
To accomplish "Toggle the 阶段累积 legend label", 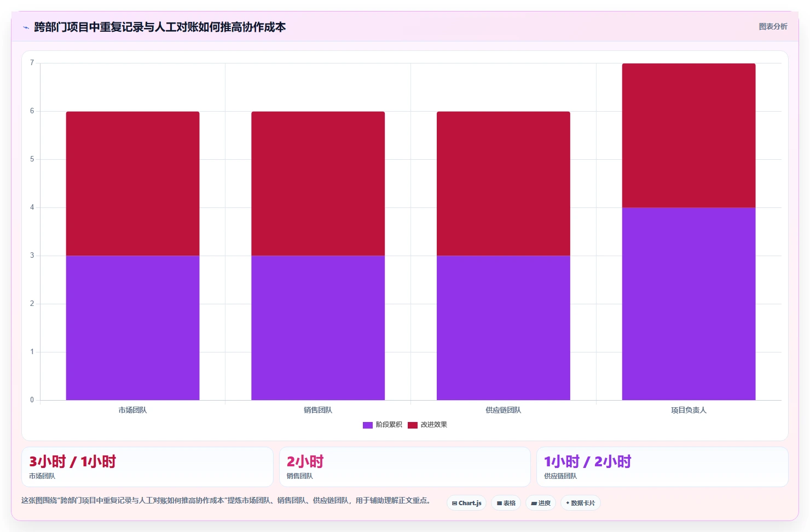I will click(389, 425).
